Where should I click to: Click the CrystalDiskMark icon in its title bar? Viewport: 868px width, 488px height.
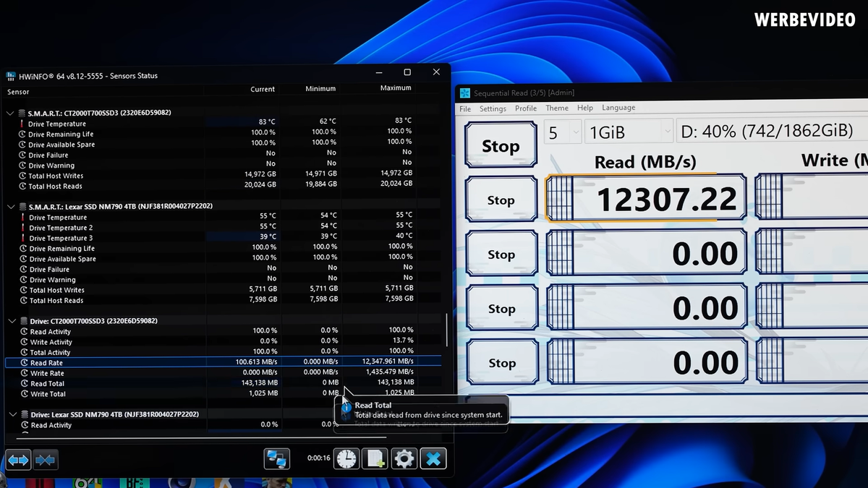(x=464, y=93)
